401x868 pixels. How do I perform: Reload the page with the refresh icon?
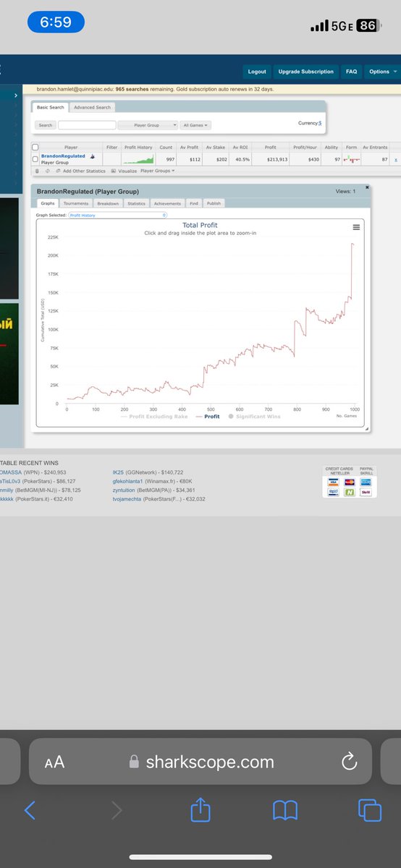pyautogui.click(x=348, y=761)
